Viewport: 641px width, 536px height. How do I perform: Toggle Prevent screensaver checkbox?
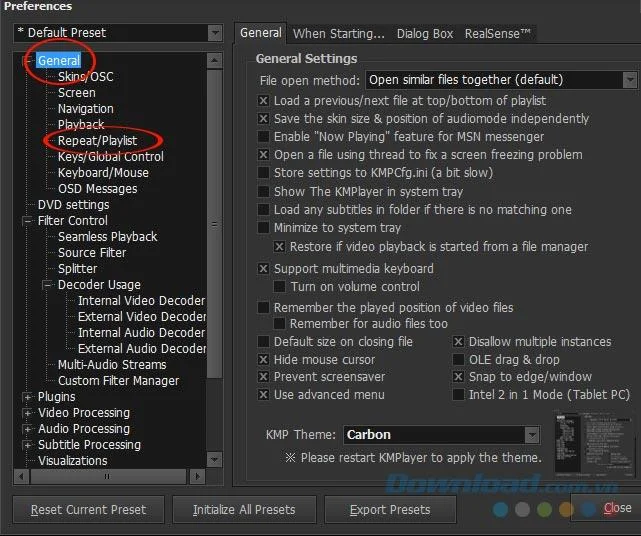263,377
